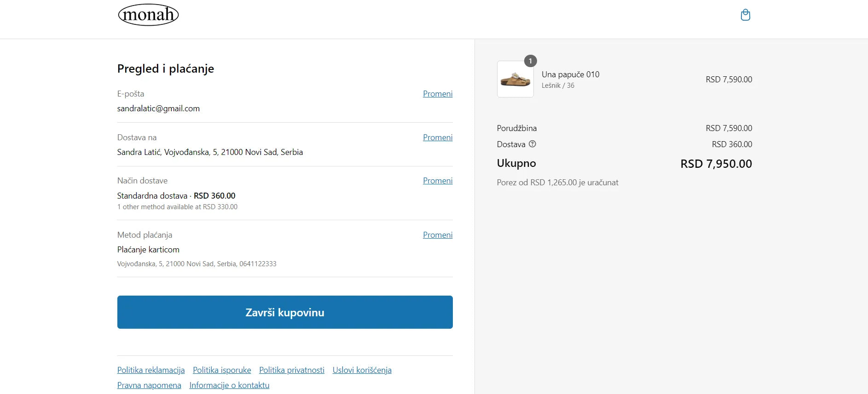Open Politika privatnosti link
Screen dimensions: 868x394
(292, 370)
